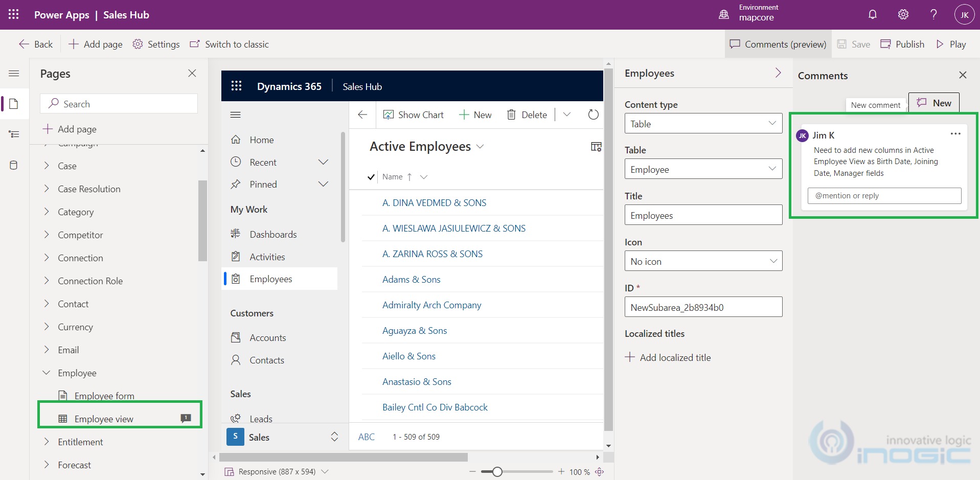The height and width of the screenshot is (480, 980).
Task: Click the @mention or reply box
Action: click(x=884, y=196)
